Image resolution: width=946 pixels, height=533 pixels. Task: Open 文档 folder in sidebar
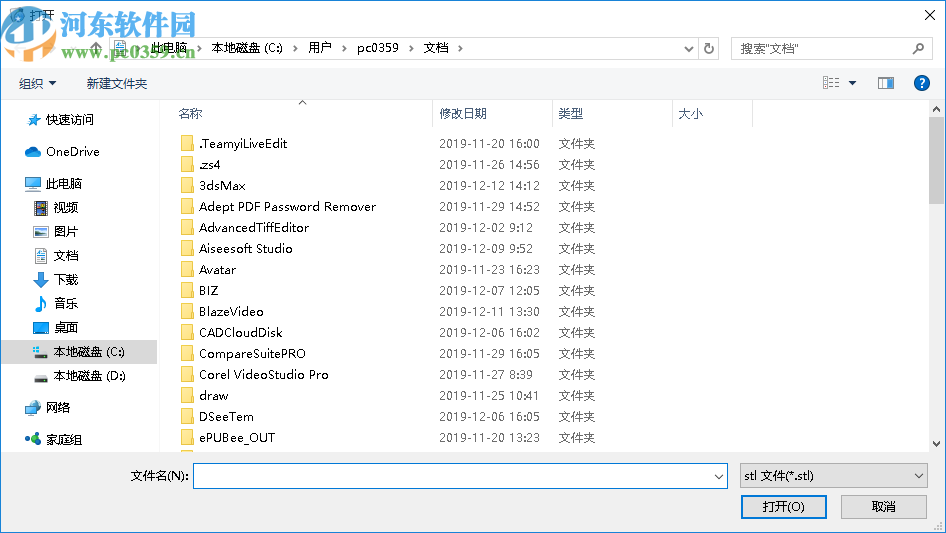56,255
